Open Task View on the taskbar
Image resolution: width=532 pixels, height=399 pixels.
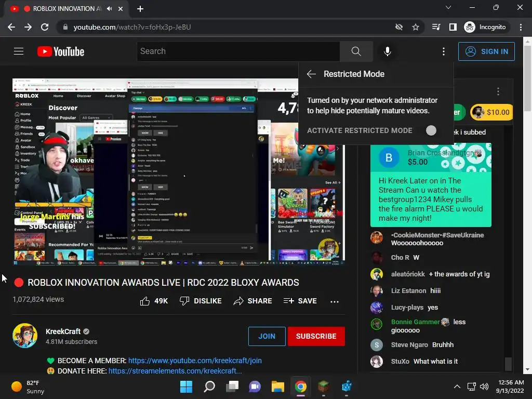pyautogui.click(x=232, y=387)
